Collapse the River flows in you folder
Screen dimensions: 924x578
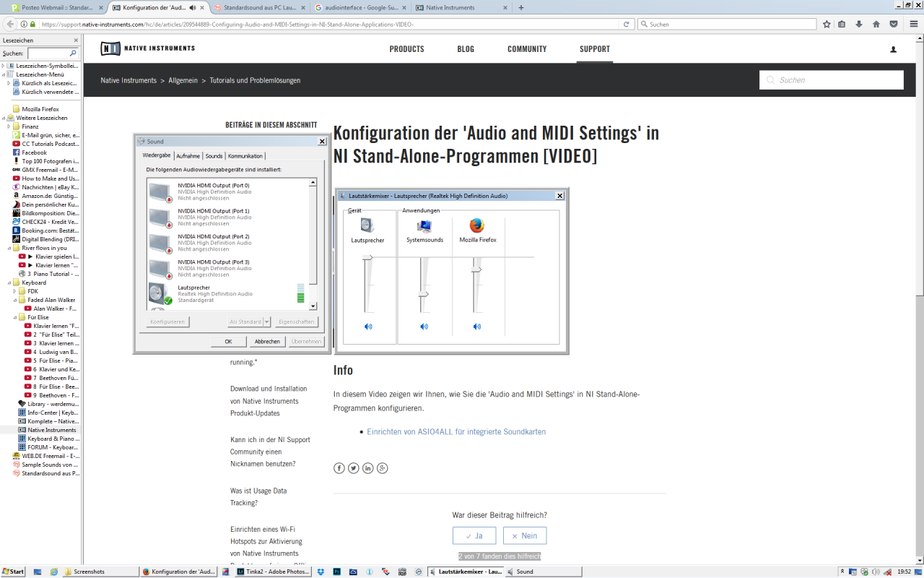(x=9, y=248)
